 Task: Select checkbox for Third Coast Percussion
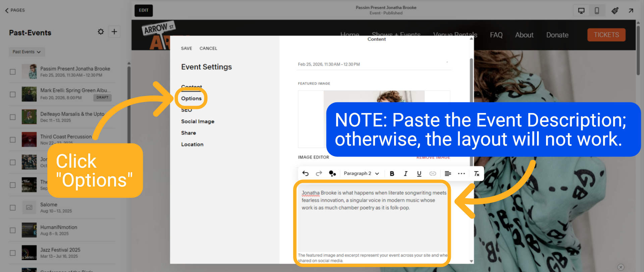[13, 140]
